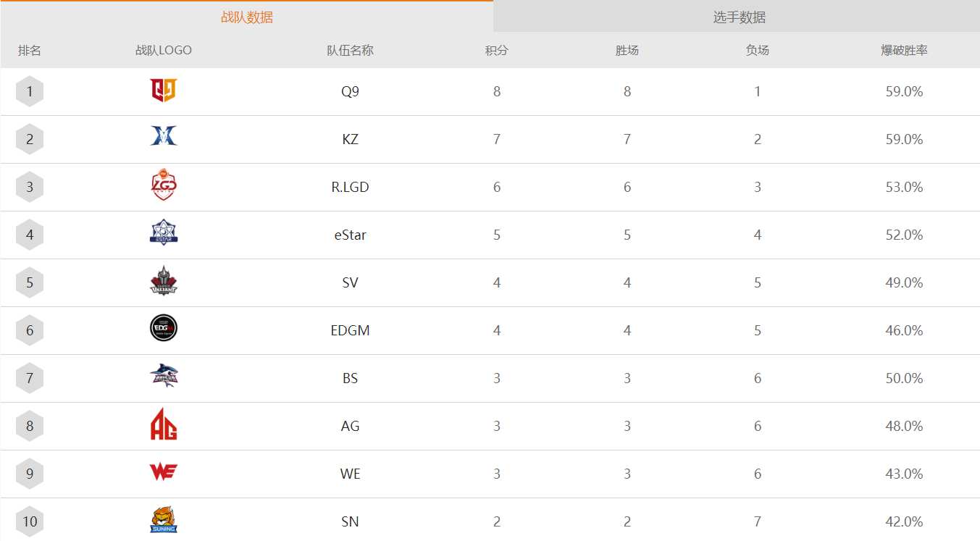The height and width of the screenshot is (541, 980).
Task: Open the 选手数据 tab
Action: click(739, 17)
